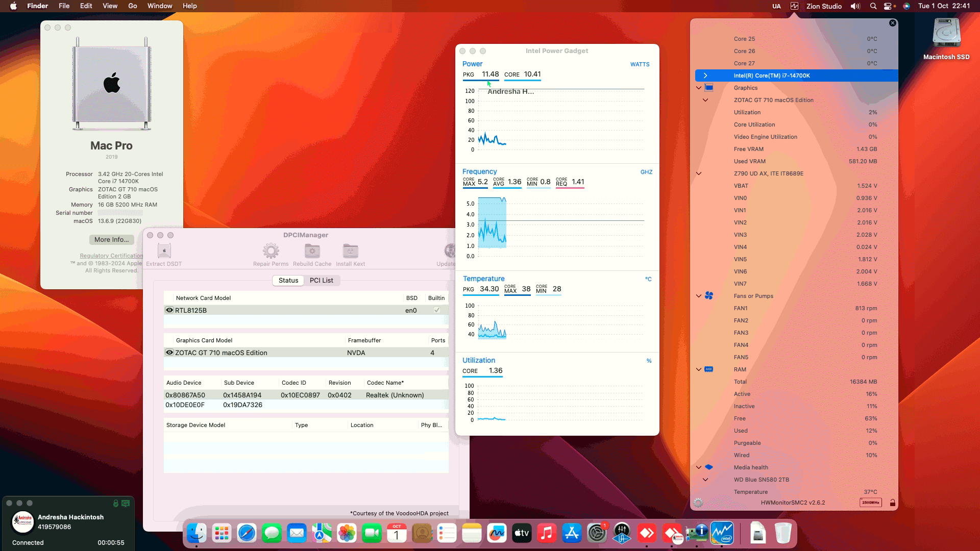Click Extract DSDT icon in DPCIManager toolbar
The image size is (980, 551).
[164, 251]
